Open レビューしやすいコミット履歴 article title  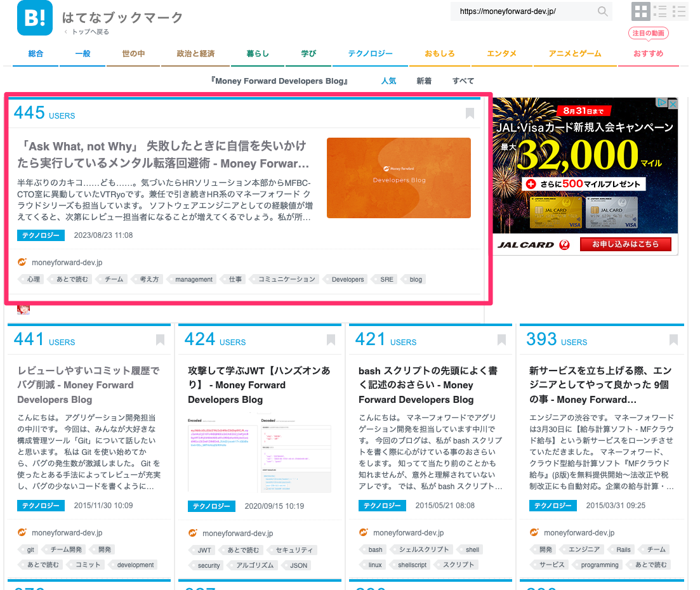point(88,384)
